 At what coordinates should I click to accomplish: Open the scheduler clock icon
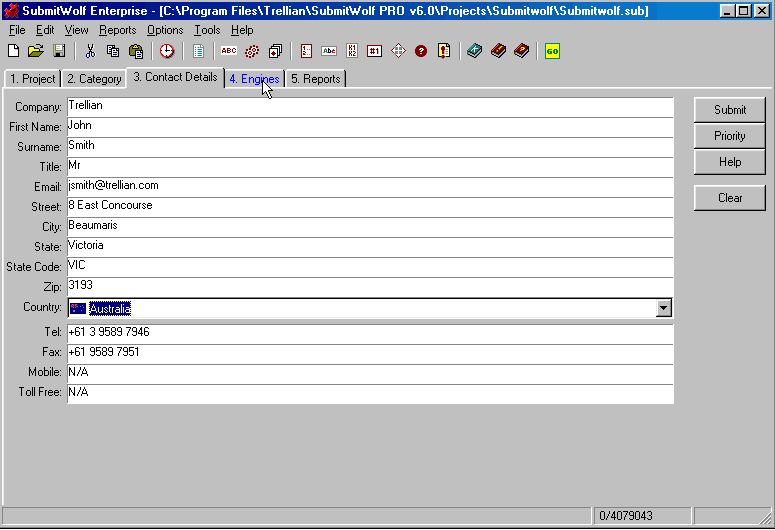pos(167,51)
